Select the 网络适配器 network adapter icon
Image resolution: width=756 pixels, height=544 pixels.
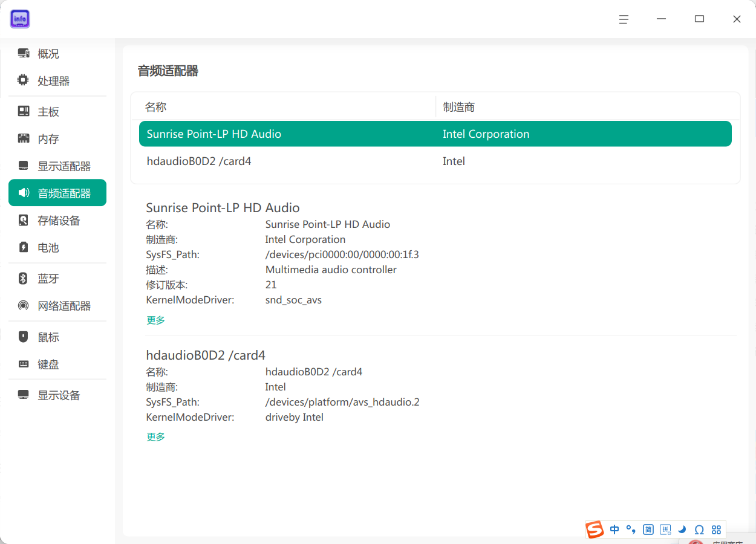[x=24, y=306]
